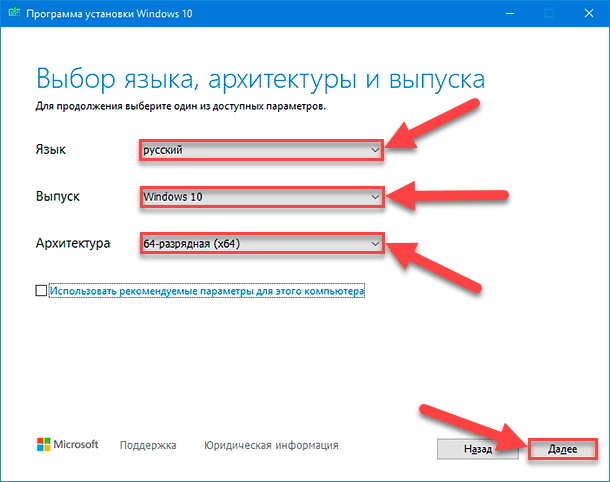Click the Windows setup icon in title bar
Viewport: 610px width, 482px height.
(14, 12)
